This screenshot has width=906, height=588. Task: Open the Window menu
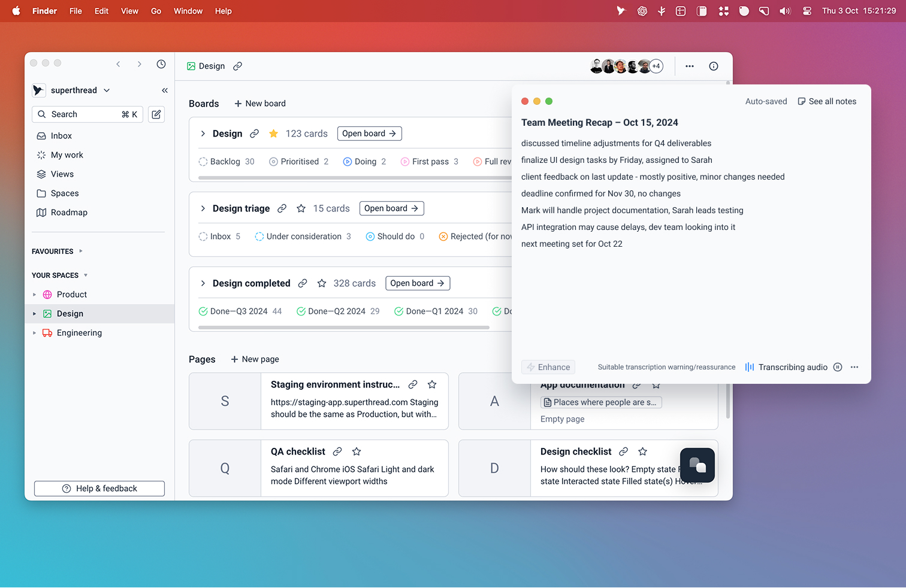(x=188, y=11)
